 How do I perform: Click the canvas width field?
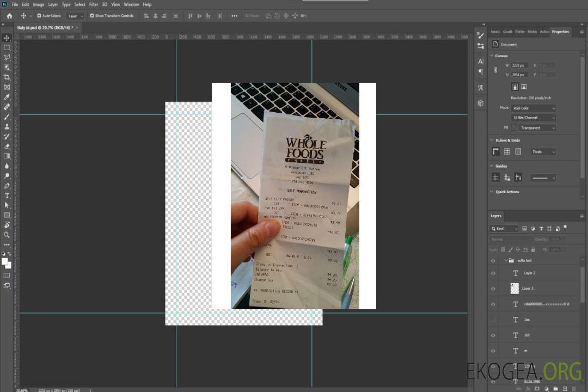click(x=519, y=65)
